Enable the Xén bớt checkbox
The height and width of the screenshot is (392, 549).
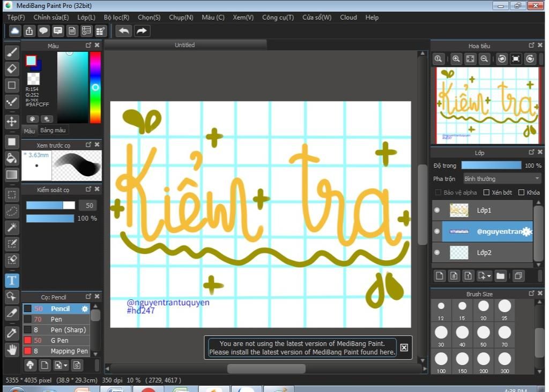coord(486,192)
